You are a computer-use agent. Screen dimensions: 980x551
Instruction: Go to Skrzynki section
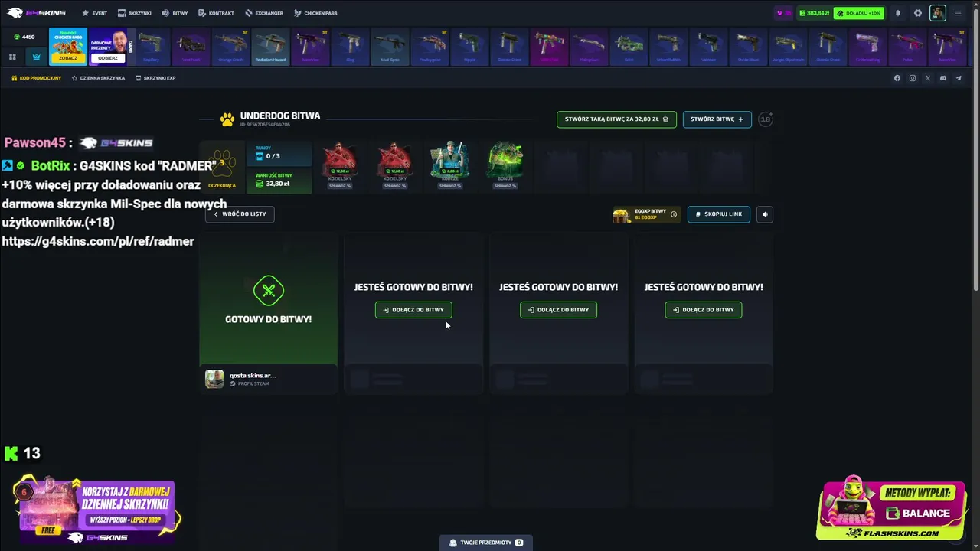134,13
